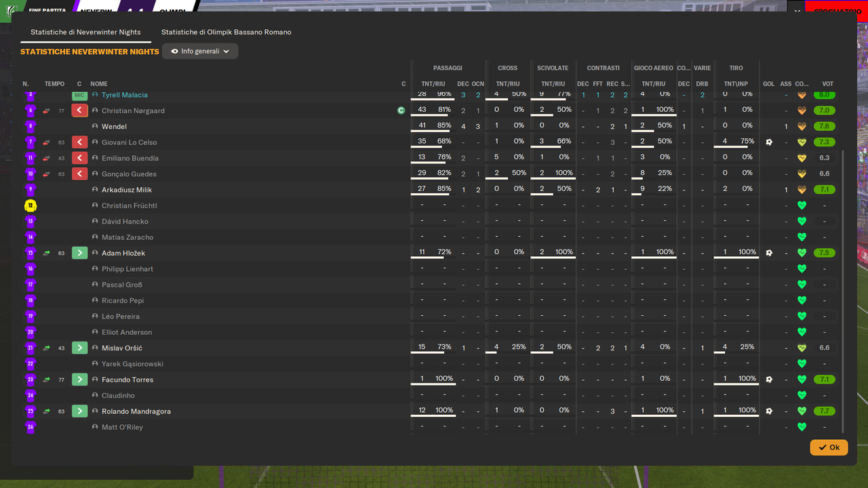This screenshot has width=868, height=488.
Task: Click the green condition heart for Dávid Hancko
Action: coord(802,222)
